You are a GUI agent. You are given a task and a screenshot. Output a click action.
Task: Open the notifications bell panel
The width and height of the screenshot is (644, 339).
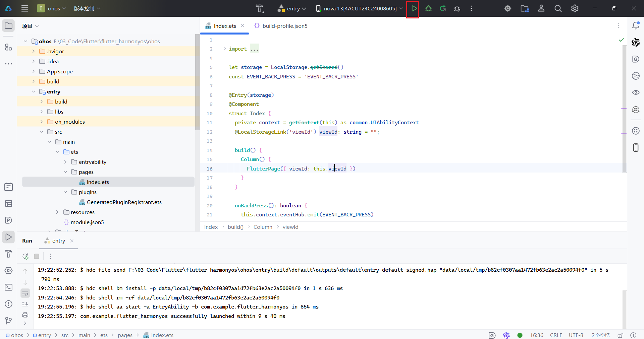636,25
